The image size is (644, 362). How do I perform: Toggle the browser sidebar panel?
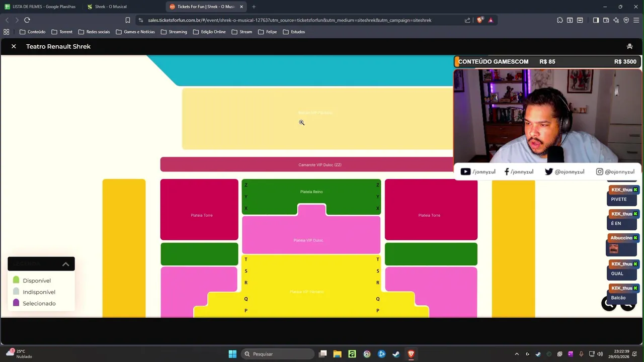pos(596,20)
